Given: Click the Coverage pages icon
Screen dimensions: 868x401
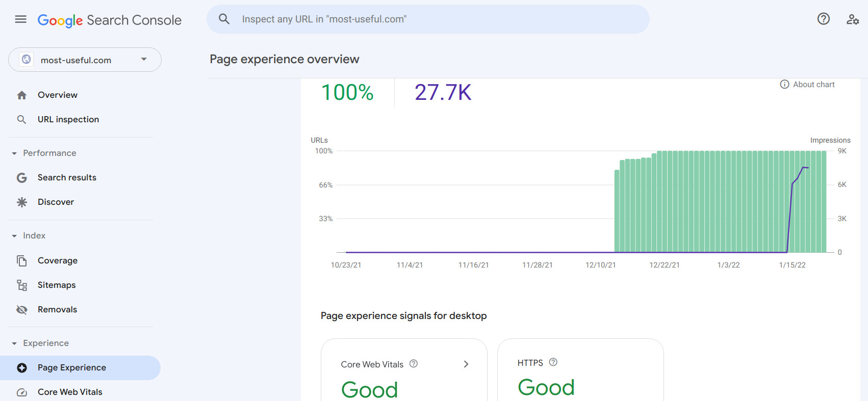Looking at the screenshot, I should (x=21, y=261).
